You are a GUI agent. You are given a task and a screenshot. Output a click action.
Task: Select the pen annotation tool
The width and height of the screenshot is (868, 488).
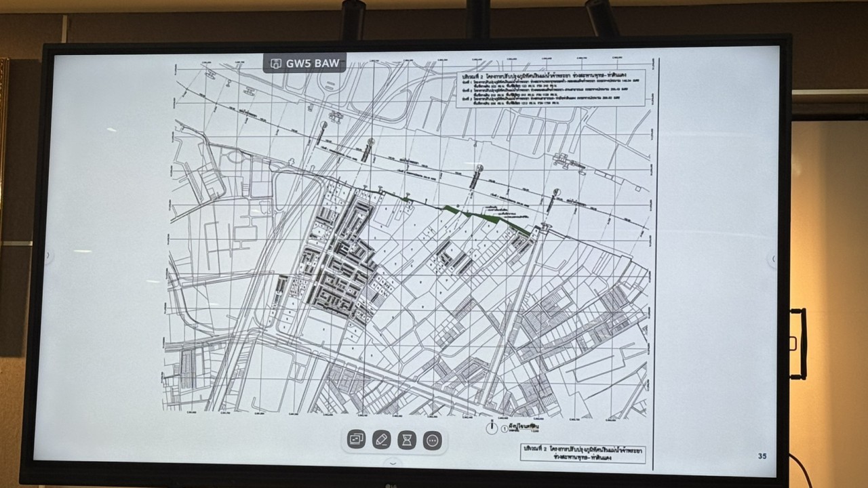click(x=382, y=440)
